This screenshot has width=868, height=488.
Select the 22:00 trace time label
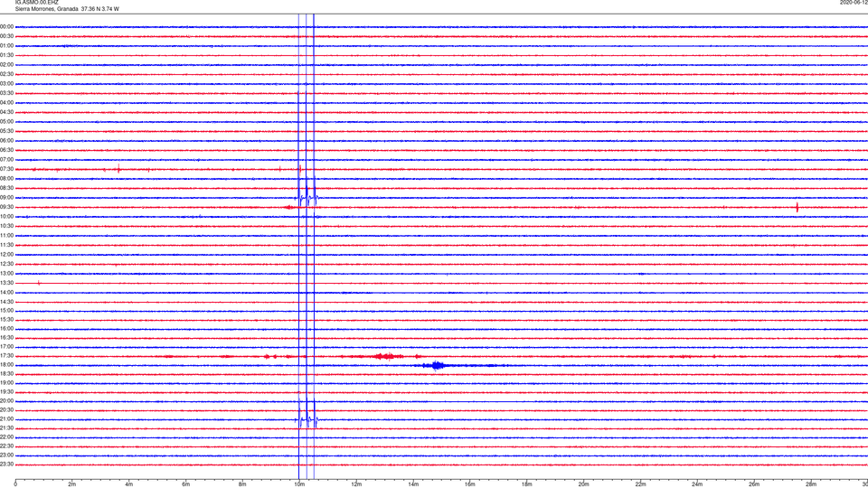coord(6,437)
